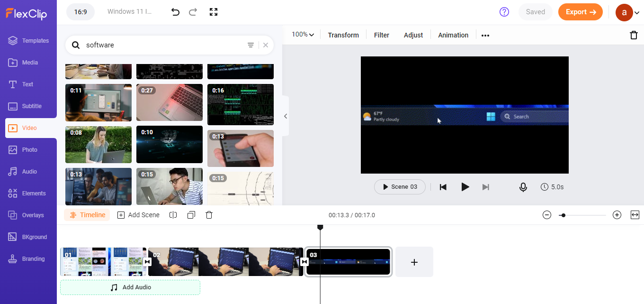This screenshot has width=644, height=304.
Task: Delete selected element with top trash icon
Action: coord(634,35)
